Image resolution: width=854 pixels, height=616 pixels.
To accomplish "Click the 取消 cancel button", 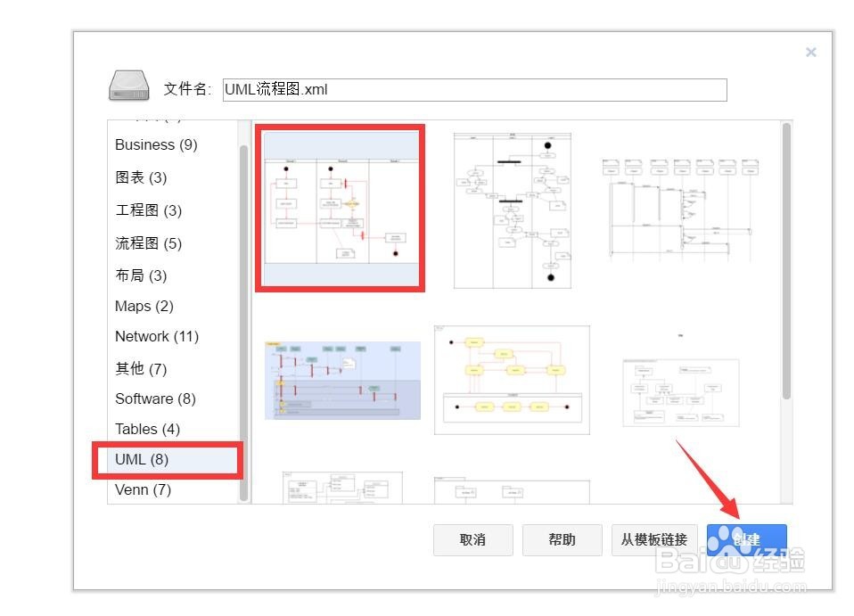I will coord(472,539).
